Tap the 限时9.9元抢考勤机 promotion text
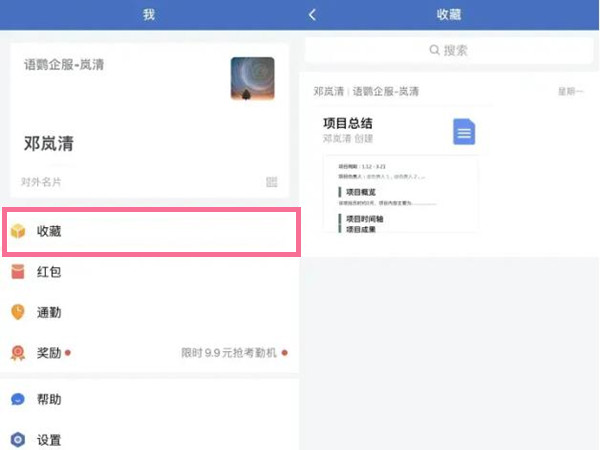 228,352
